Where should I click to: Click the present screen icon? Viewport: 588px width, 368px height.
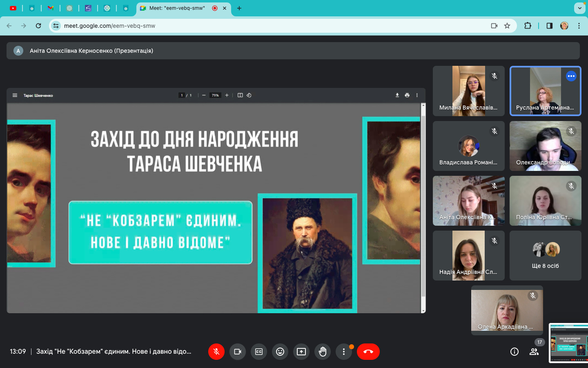[301, 352]
